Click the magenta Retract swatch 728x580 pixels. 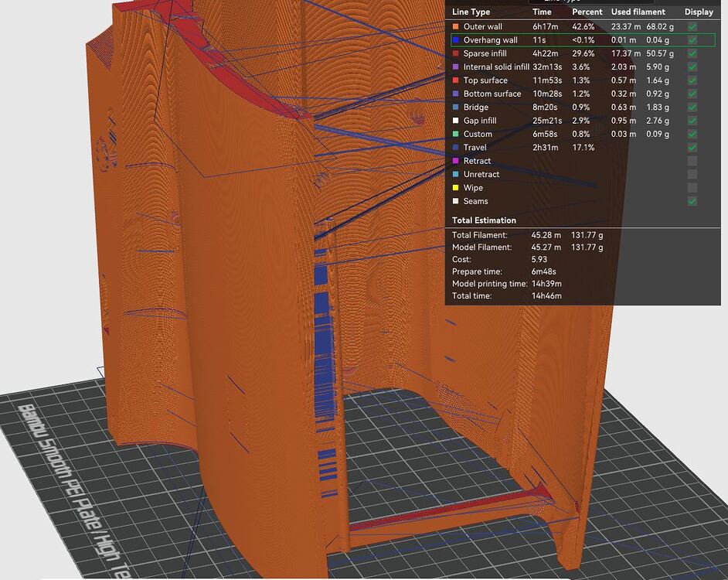[455, 162]
